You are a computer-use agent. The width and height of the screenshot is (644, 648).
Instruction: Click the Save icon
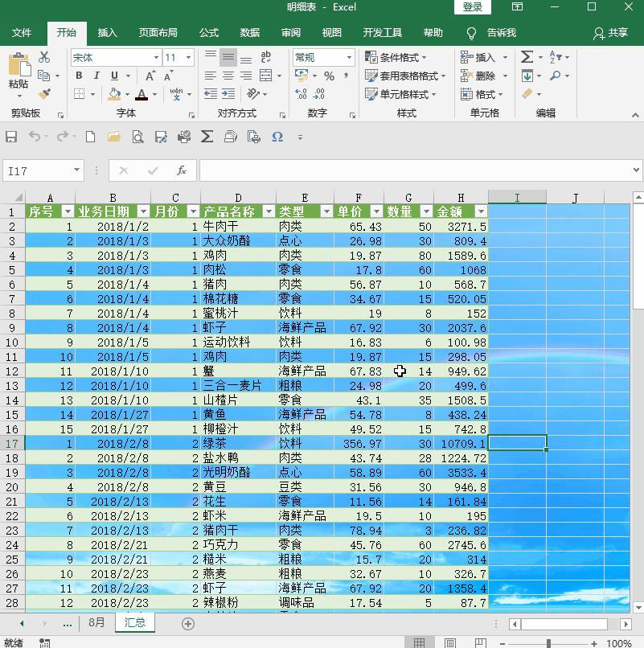click(x=11, y=137)
